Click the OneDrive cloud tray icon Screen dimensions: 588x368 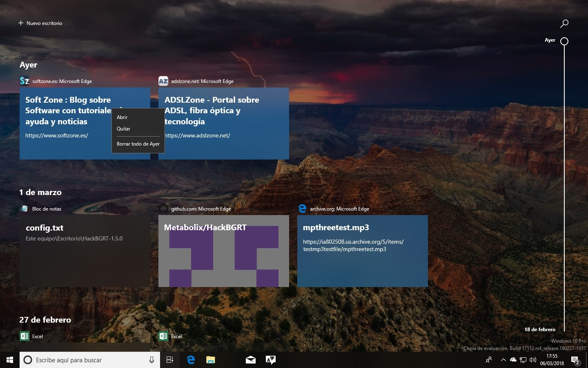(x=513, y=360)
